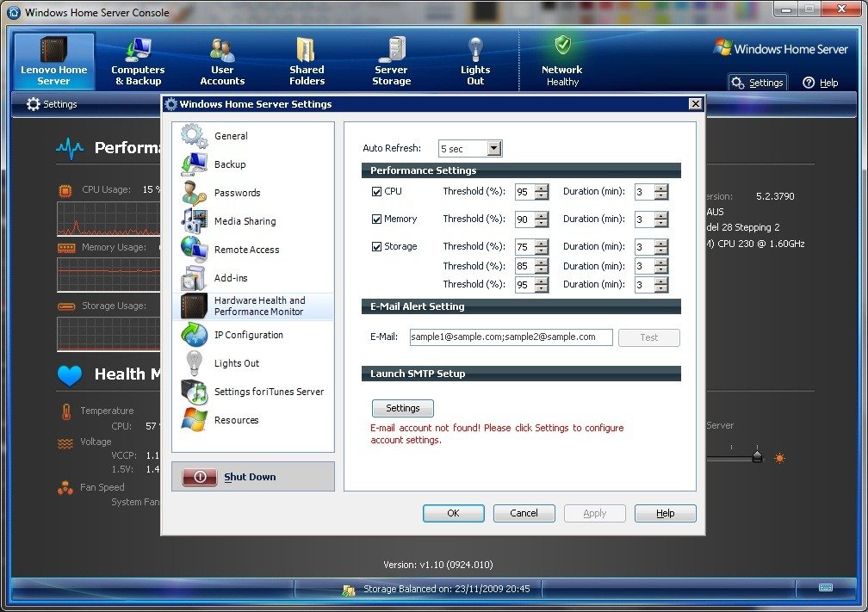Open Shared Folders tab
This screenshot has height=612, width=868.
point(307,61)
